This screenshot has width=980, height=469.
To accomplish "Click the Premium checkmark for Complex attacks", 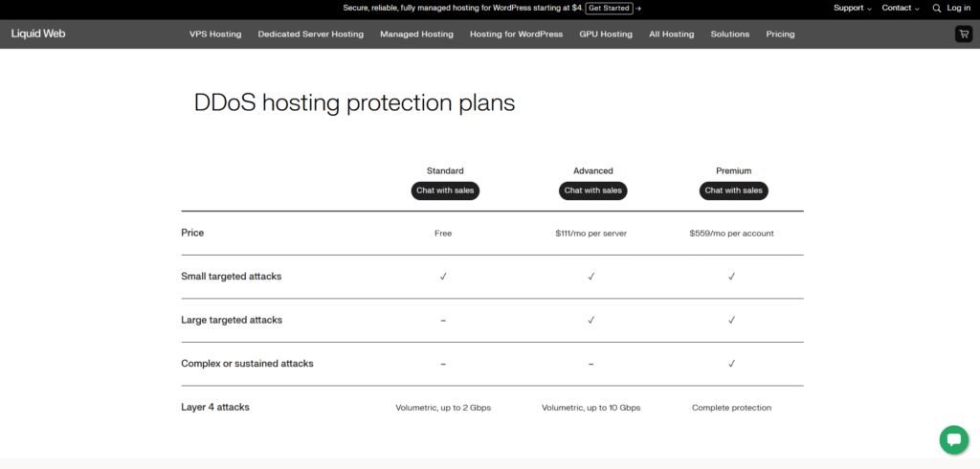I will coord(732,364).
